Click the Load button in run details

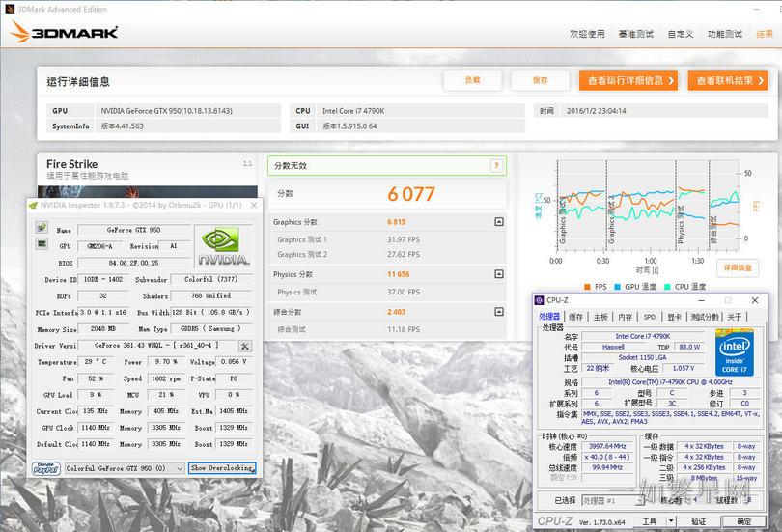[472, 80]
